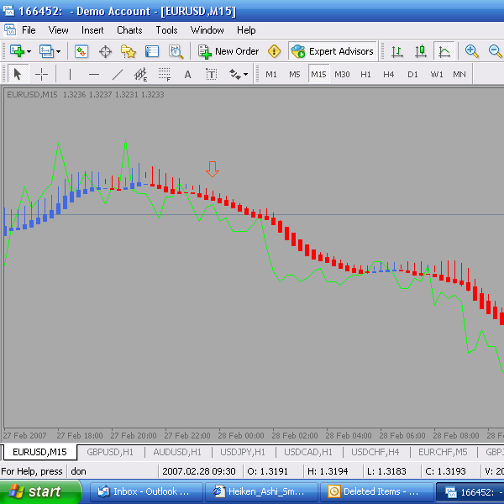Open Heiken_Ashi_Sm taskbar item

coord(261,492)
